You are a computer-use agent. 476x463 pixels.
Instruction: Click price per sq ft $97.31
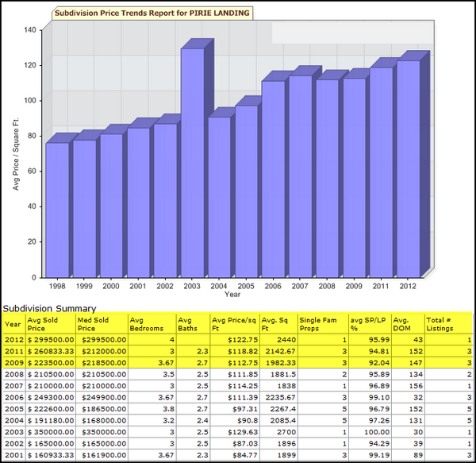pos(245,409)
